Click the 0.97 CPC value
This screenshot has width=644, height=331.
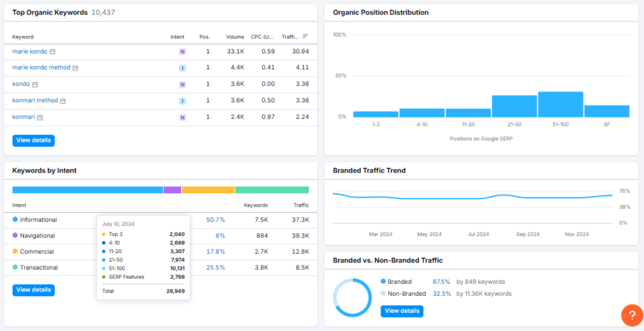click(x=269, y=116)
